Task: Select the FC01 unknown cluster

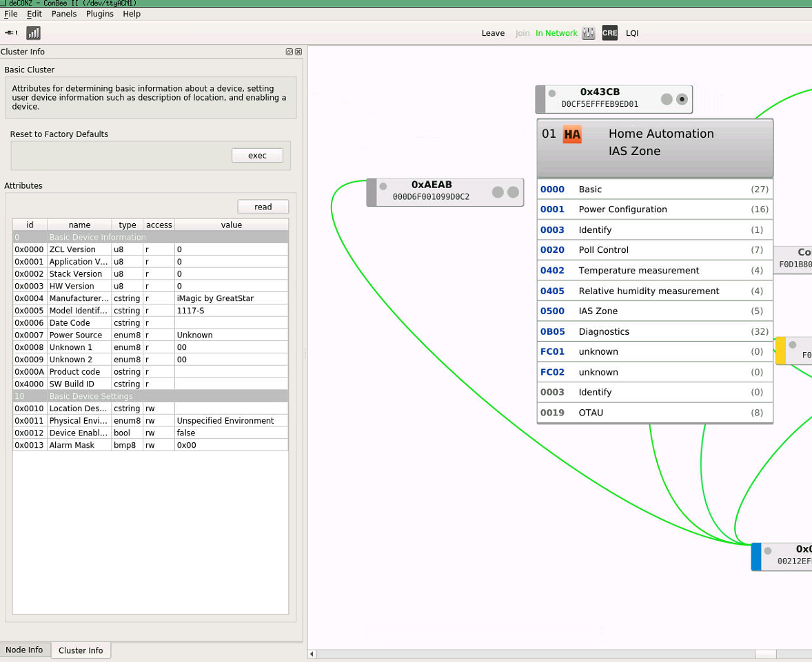Action: click(655, 352)
